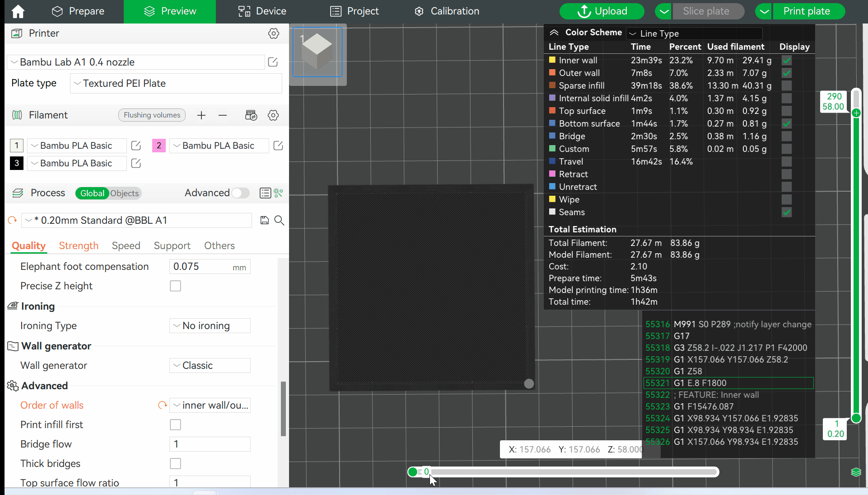This screenshot has height=495, width=868.
Task: Expand the Slice plate options arrow
Action: [663, 11]
